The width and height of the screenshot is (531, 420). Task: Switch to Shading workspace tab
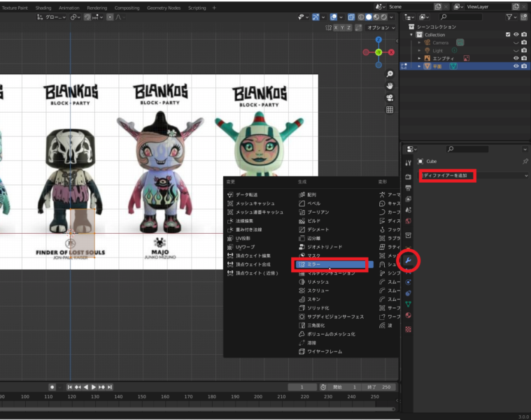[43, 8]
